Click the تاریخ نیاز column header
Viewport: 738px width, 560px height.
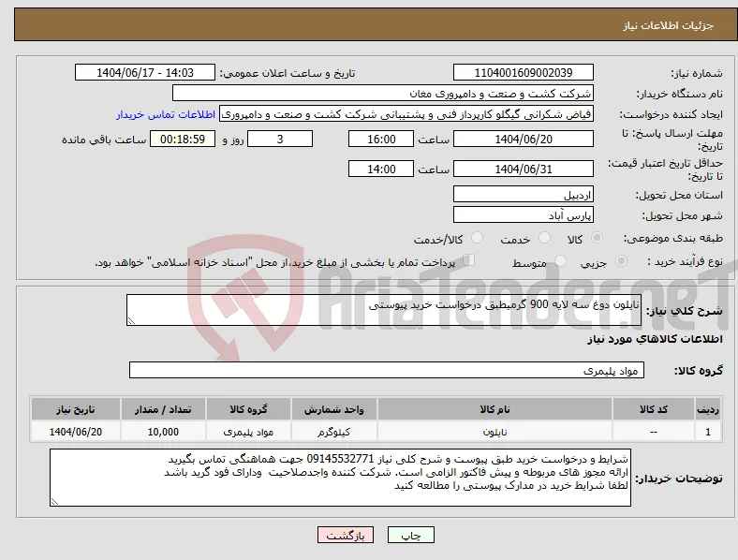[75, 409]
